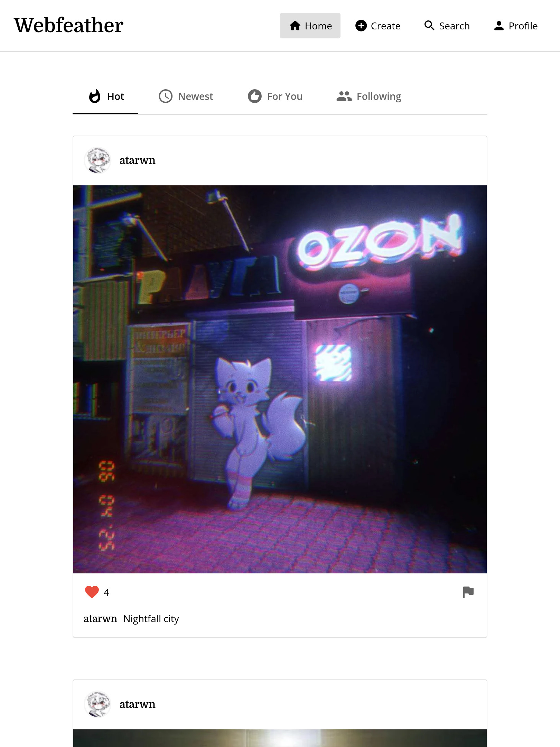Screen dimensions: 560x747
Task: Open the For You feed tab
Action: click(x=275, y=96)
